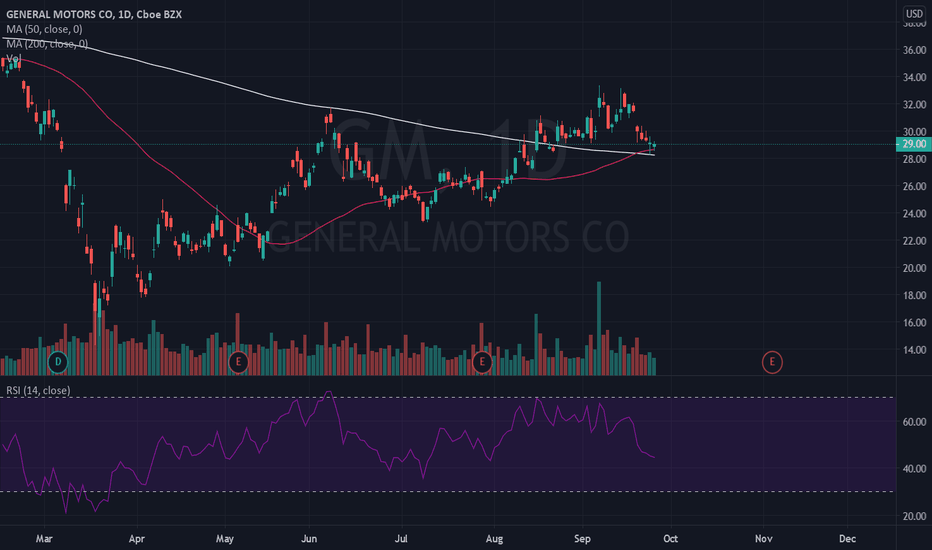The height and width of the screenshot is (550, 932).
Task: Click the Aug label on time axis
Action: pyautogui.click(x=495, y=539)
